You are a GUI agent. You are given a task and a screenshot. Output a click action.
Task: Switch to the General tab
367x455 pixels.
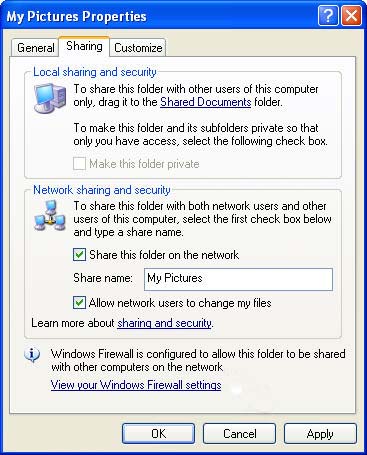(x=35, y=48)
